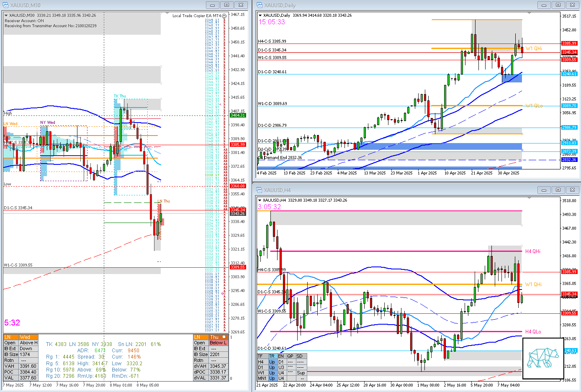Click the 'Demand End 2832.36' label in Daily chart
581x392 pixels.
283,158
